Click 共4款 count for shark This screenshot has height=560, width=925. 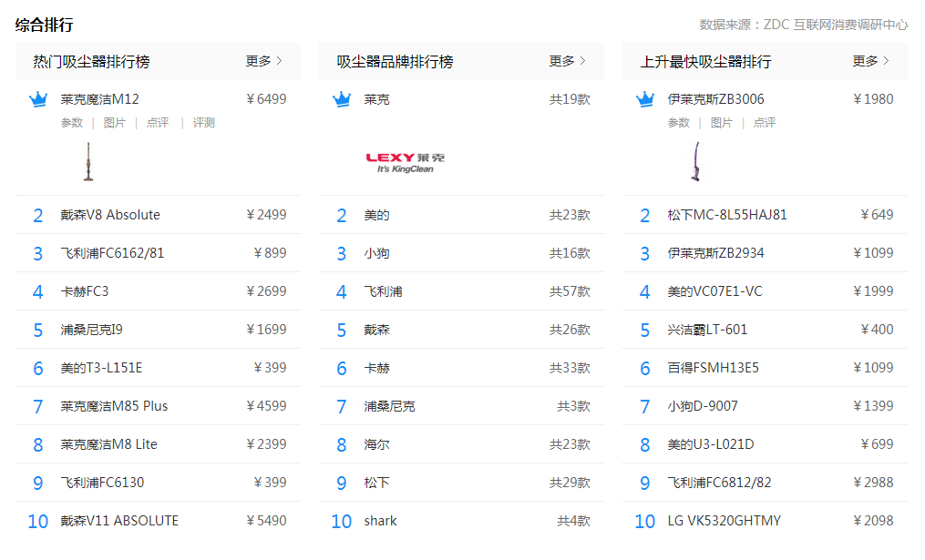coord(573,521)
